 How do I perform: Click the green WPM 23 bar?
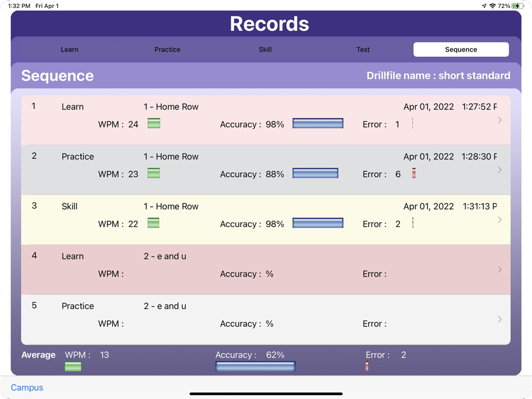pyautogui.click(x=154, y=173)
